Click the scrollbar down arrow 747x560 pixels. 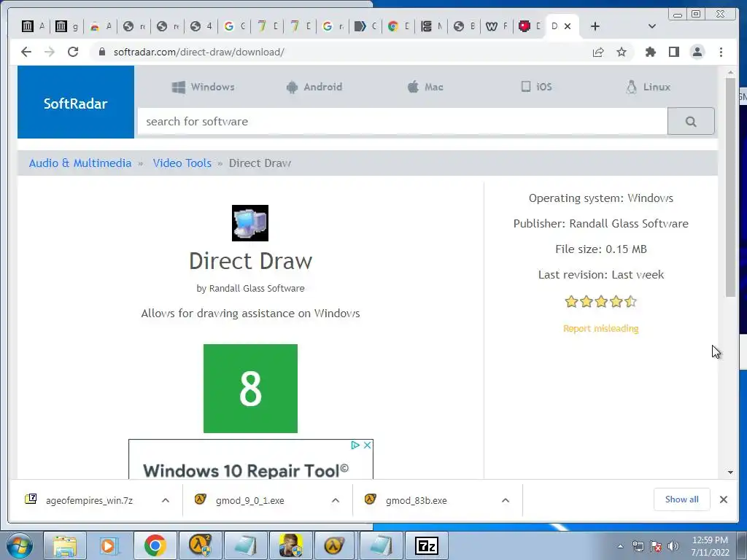coord(730,472)
